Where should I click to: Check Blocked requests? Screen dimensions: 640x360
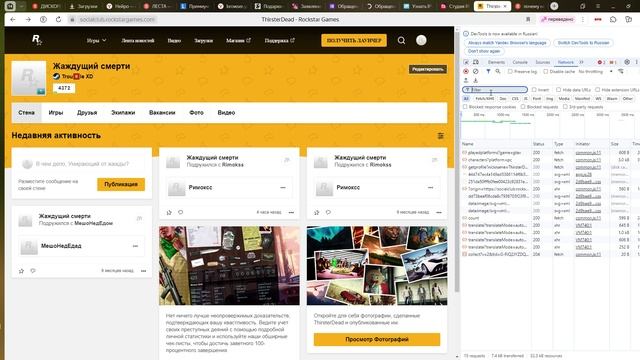(x=523, y=107)
